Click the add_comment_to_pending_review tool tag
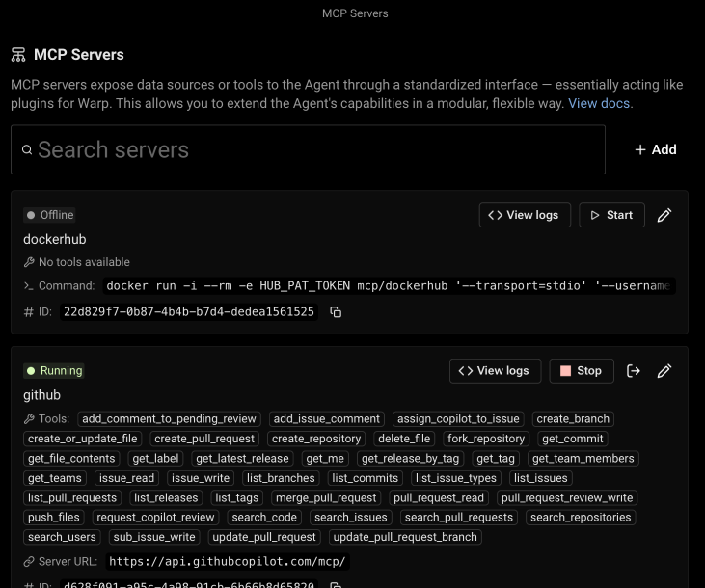705x588 pixels. pyautogui.click(x=169, y=419)
